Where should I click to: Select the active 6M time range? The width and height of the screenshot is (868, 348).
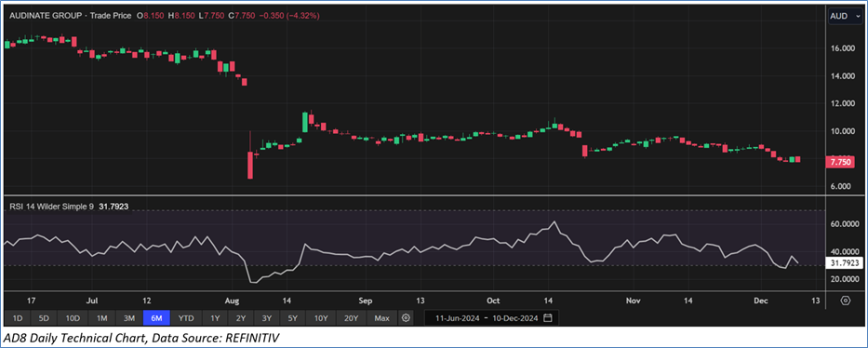156,318
